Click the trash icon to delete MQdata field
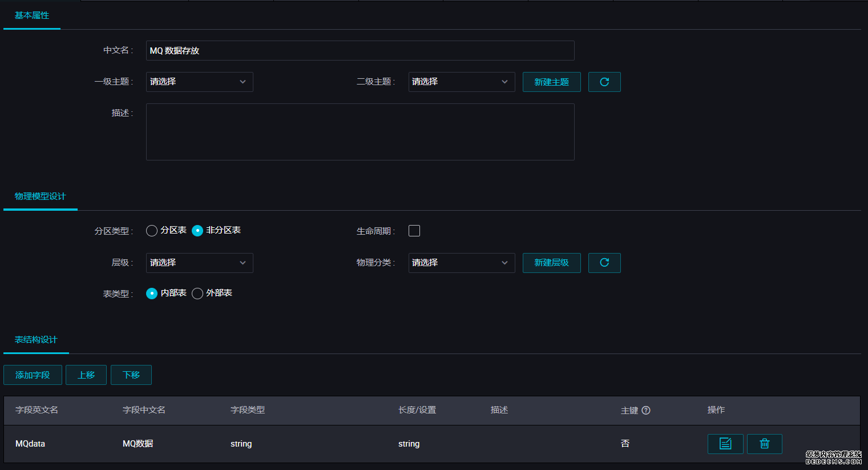 765,444
